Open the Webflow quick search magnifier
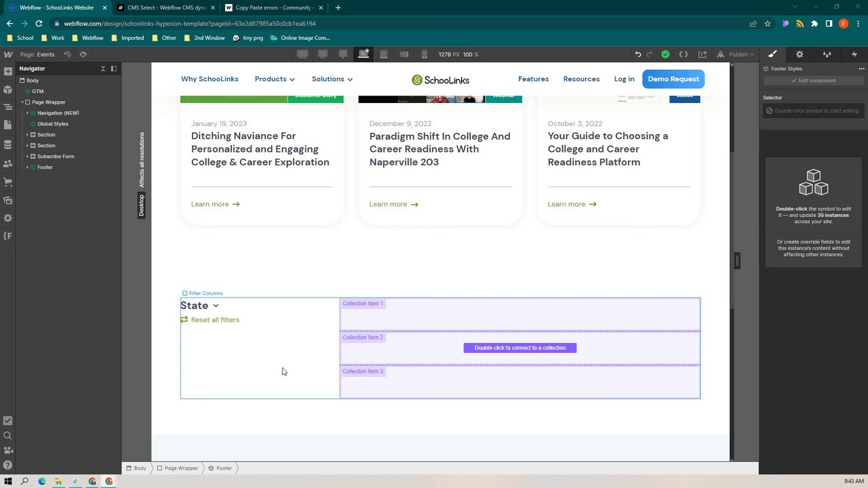The image size is (868, 488). tap(8, 436)
